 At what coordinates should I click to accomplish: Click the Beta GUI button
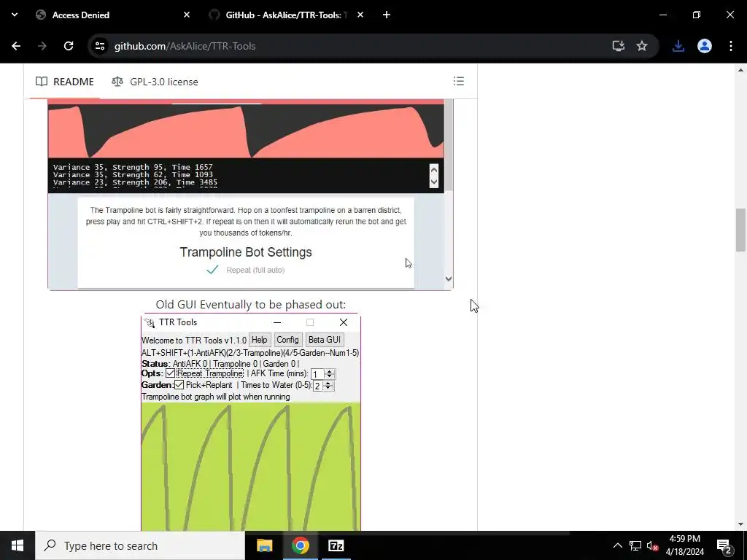(325, 340)
